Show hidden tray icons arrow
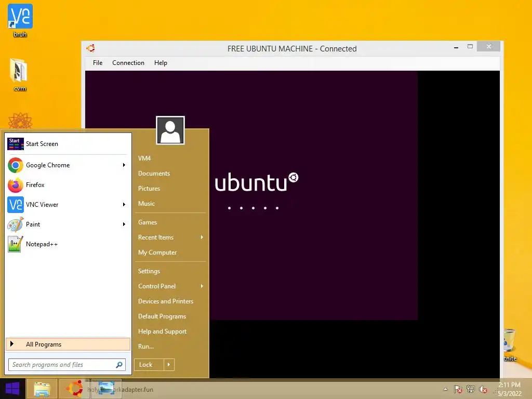 pos(445,389)
